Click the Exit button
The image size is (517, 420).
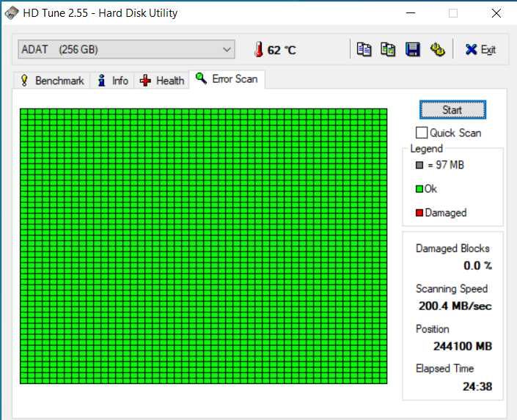coord(480,50)
